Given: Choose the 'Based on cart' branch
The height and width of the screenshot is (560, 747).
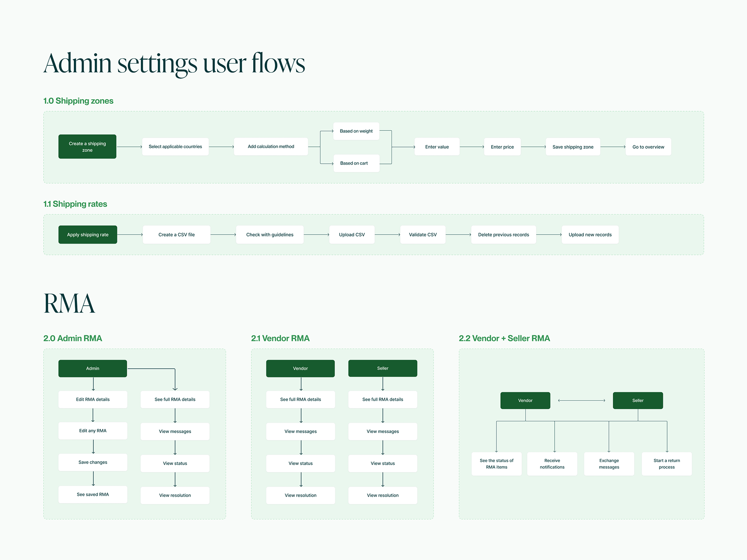Looking at the screenshot, I should click(x=356, y=163).
